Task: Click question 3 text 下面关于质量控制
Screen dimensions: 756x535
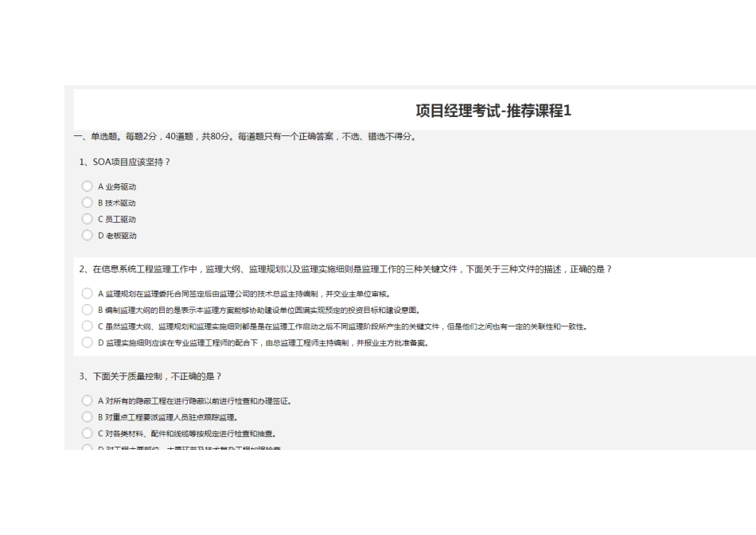Action: click(x=150, y=377)
